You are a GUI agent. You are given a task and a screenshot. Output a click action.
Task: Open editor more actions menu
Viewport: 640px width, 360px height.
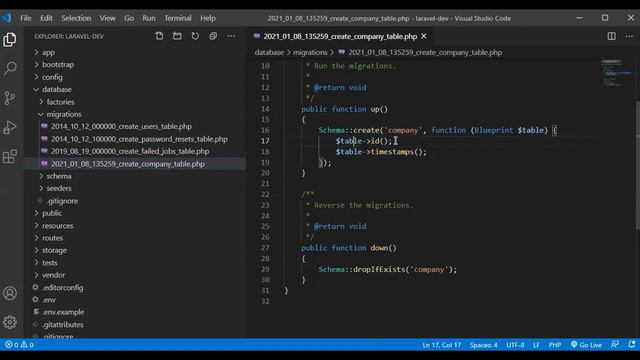pos(629,36)
